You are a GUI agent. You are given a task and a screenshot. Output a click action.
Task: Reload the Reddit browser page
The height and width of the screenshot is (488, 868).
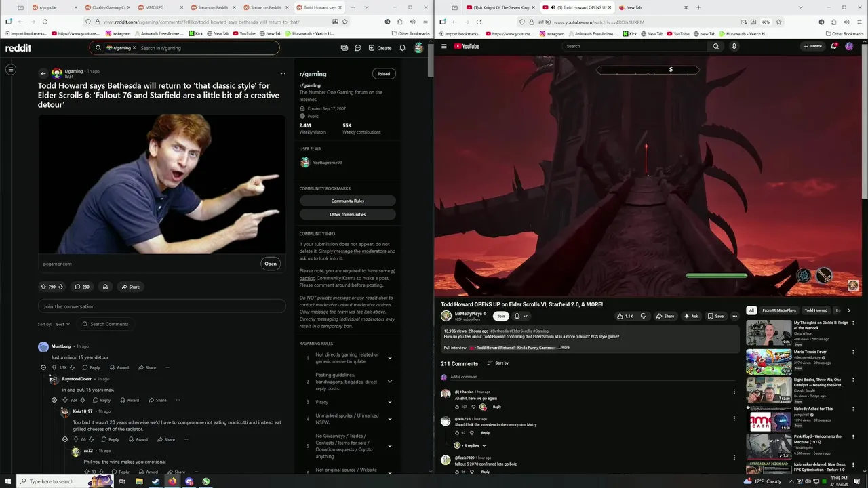tap(45, 22)
